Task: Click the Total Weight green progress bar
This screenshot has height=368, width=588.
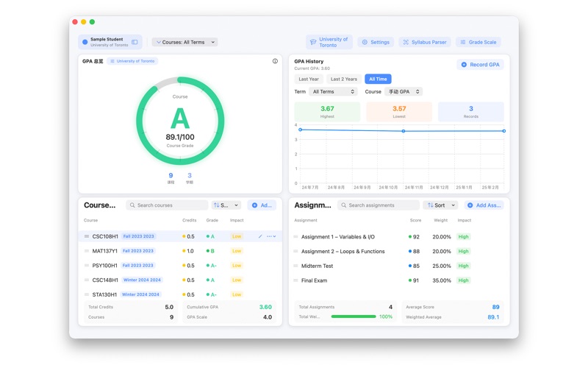Action: 354,316
